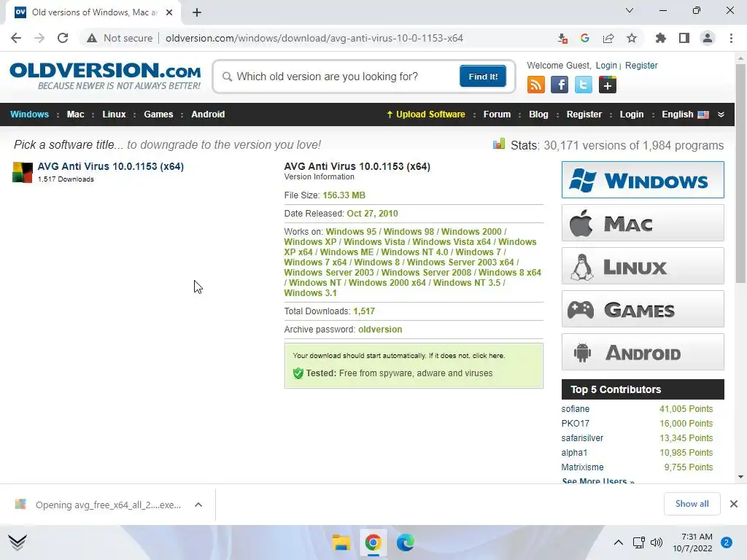Open a new browser tab
The image size is (747, 560).
click(197, 12)
